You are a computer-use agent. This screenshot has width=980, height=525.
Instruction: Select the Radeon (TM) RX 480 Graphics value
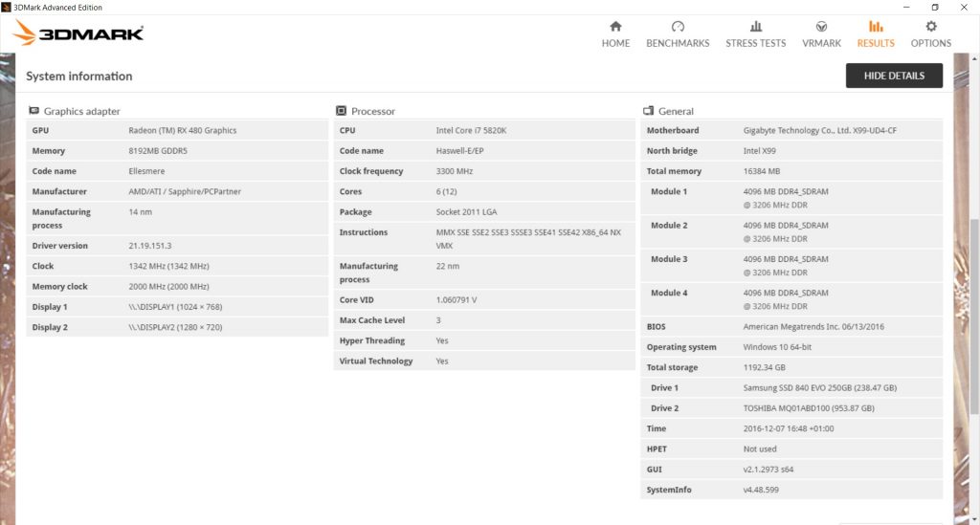(x=183, y=130)
